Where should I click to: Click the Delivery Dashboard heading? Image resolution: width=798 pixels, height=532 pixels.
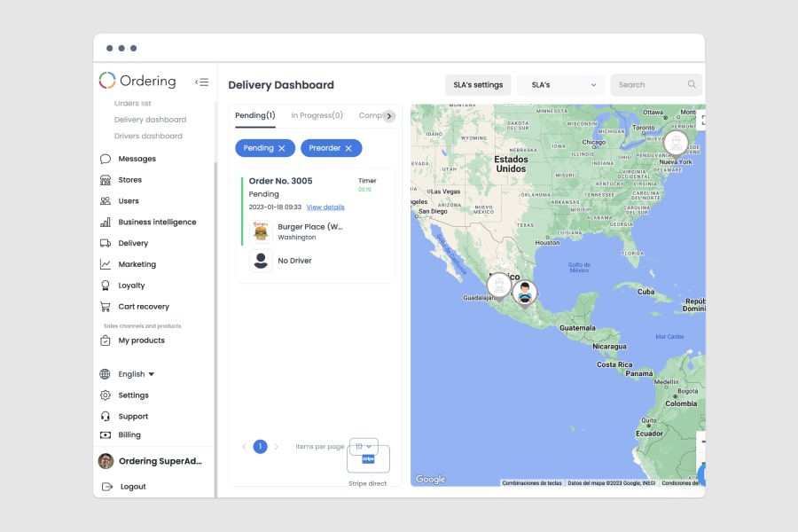tap(281, 85)
